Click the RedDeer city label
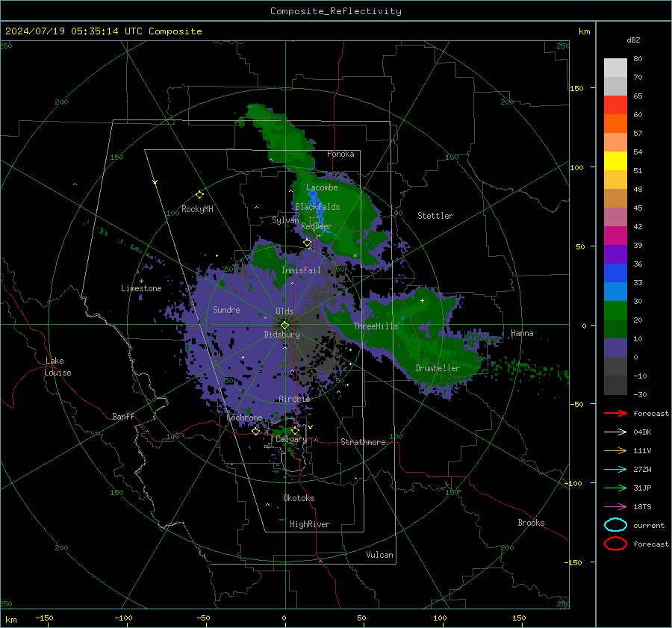The image size is (672, 628). tap(317, 226)
